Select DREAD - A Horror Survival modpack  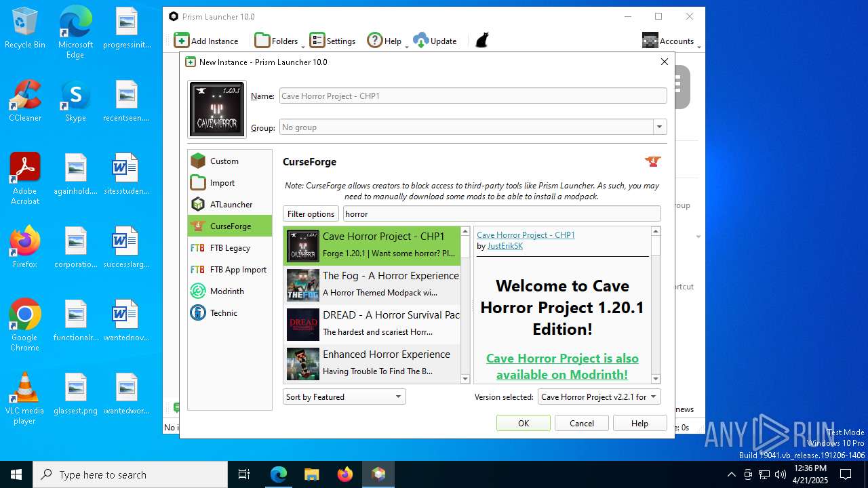coord(372,324)
